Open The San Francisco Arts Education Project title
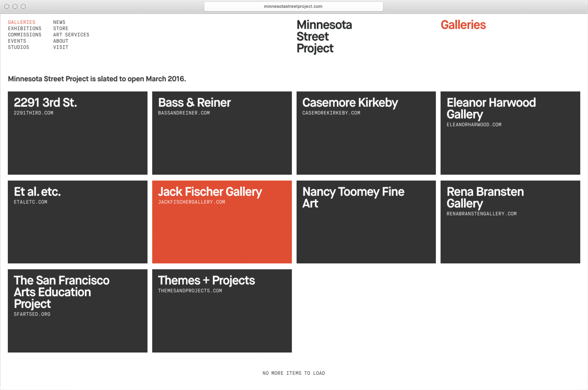The width and height of the screenshot is (588, 390). coord(62,292)
